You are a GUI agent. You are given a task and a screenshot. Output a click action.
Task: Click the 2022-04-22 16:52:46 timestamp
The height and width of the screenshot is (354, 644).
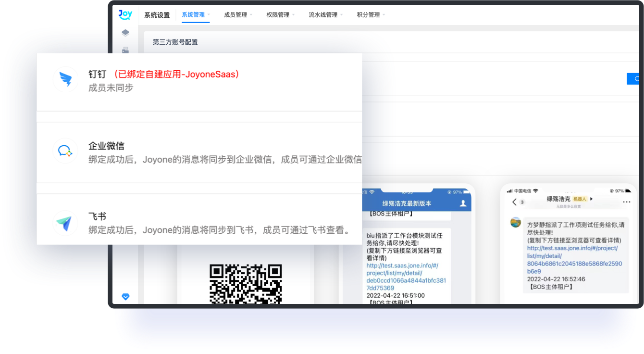pos(556,279)
